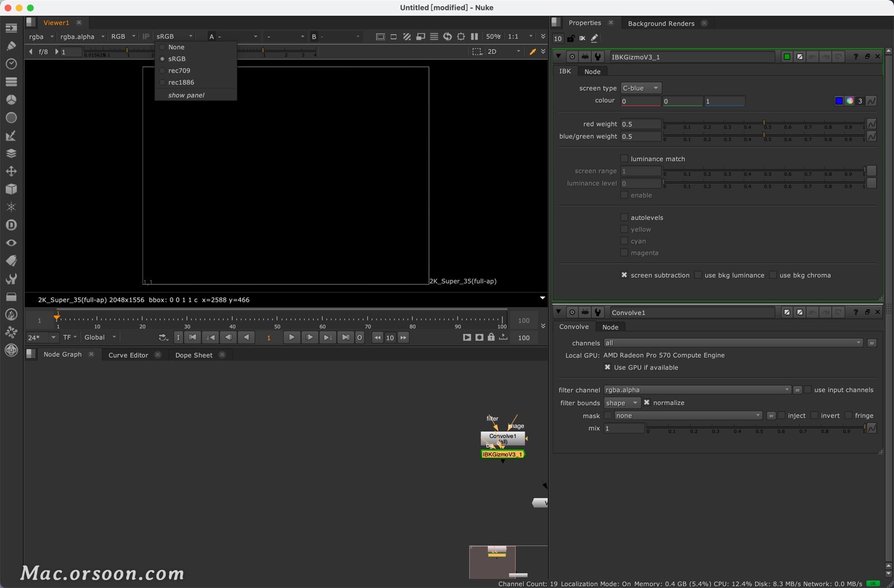Image resolution: width=894 pixels, height=588 pixels.
Task: Select None in viewer process list
Action: pos(176,47)
